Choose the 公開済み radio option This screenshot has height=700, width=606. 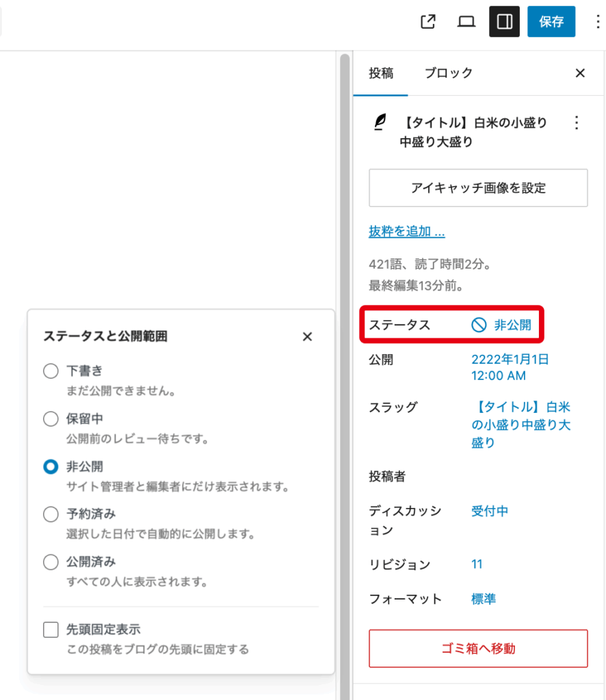click(x=51, y=563)
